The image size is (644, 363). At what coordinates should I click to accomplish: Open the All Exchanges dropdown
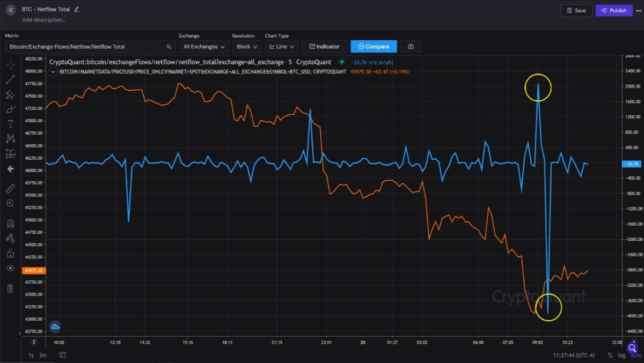204,47
